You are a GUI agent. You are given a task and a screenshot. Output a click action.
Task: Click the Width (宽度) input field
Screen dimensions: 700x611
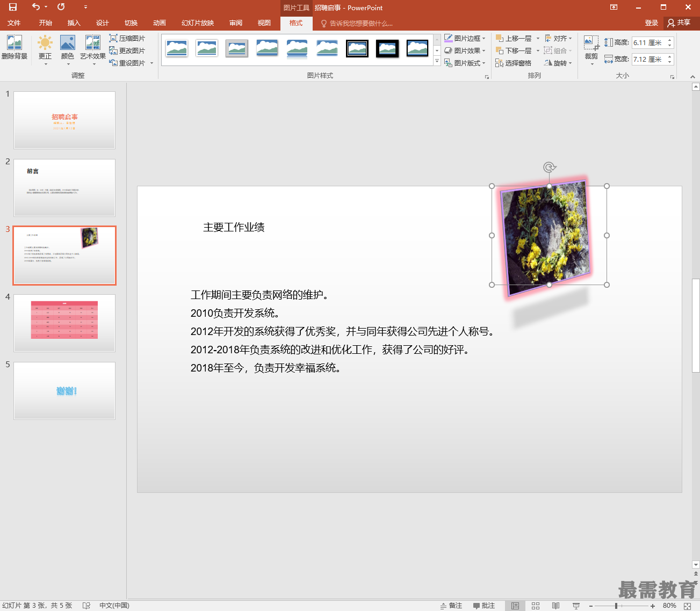[x=649, y=59]
